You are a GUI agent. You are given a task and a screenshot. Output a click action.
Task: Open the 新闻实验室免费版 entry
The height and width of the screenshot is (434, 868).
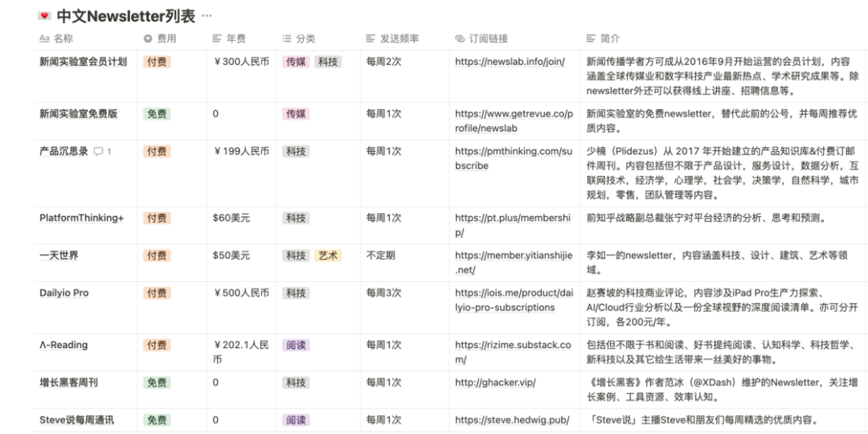pos(79,114)
